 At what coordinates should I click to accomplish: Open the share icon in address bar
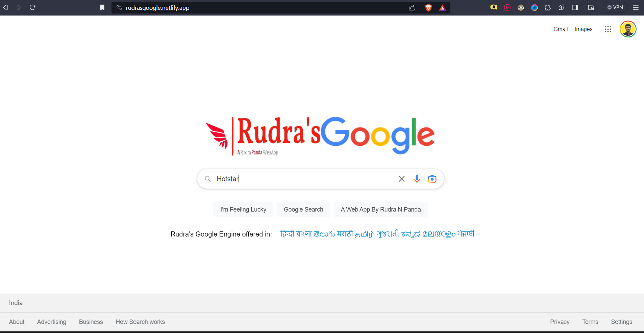(x=412, y=7)
